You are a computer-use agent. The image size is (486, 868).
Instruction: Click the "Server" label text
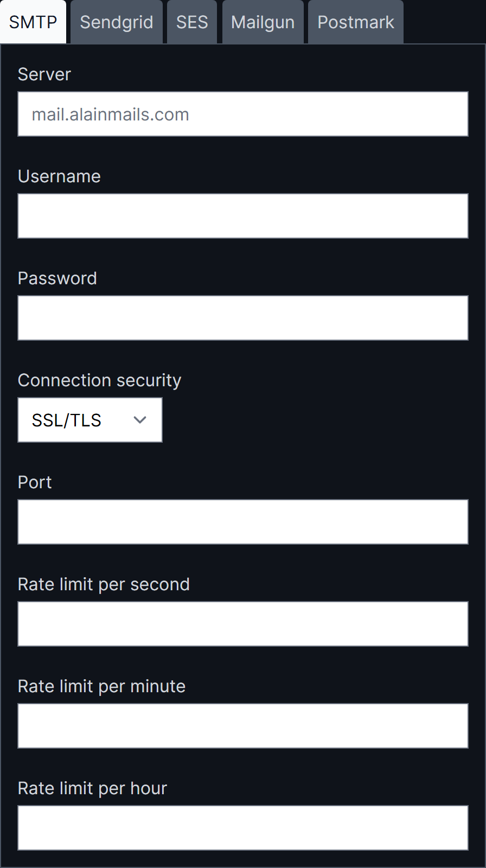click(44, 74)
